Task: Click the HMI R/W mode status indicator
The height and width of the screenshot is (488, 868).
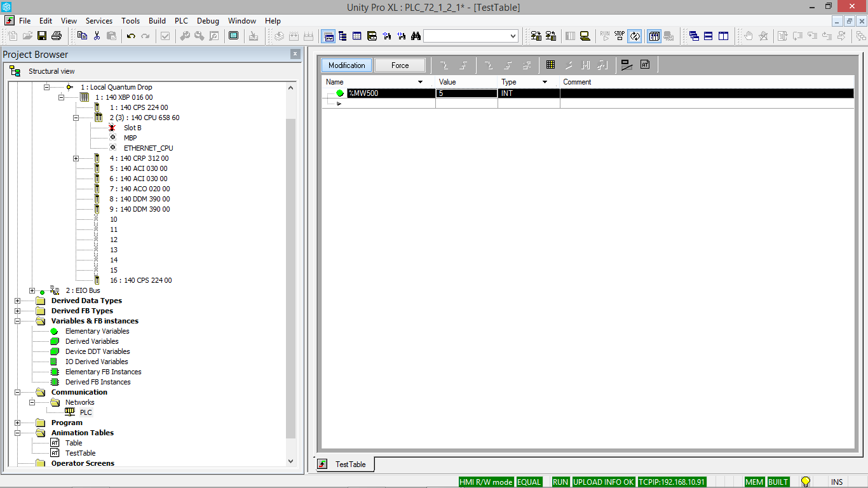Action: (486, 482)
